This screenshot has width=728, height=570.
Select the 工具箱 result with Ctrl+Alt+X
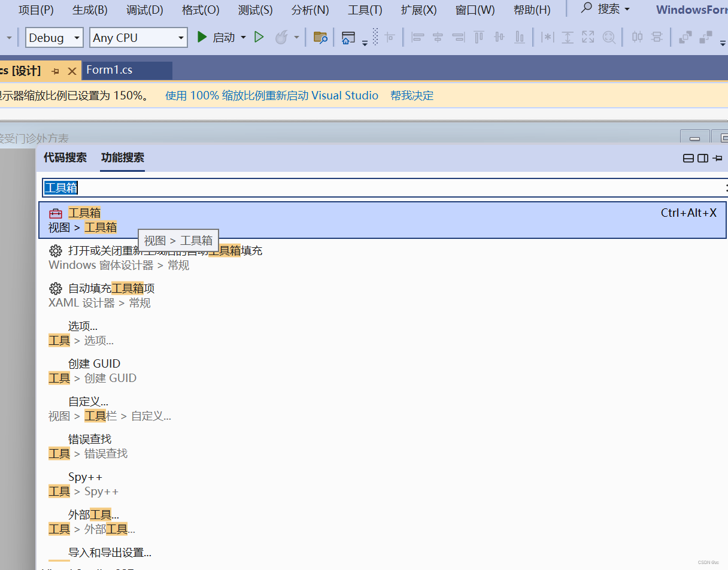[383, 220]
